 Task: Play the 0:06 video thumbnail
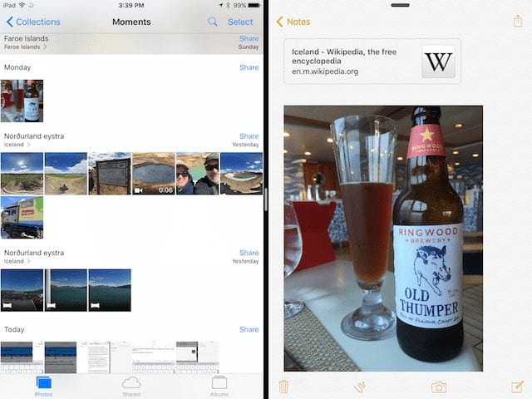tap(153, 174)
